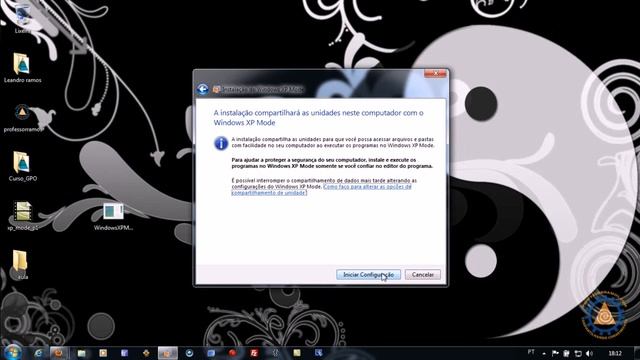Click the Show desktop button at the taskbar edge
The height and width of the screenshot is (360, 640).
click(x=637, y=353)
